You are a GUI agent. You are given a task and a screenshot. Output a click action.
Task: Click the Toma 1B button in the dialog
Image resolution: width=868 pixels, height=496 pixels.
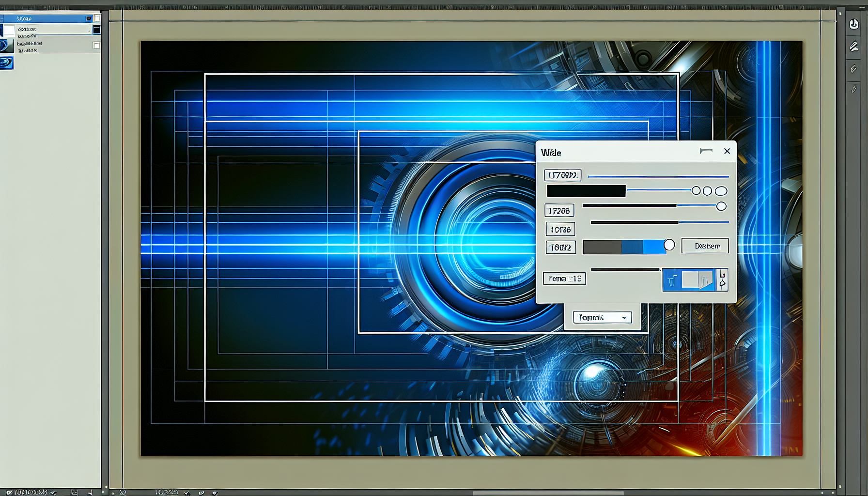[x=564, y=279]
